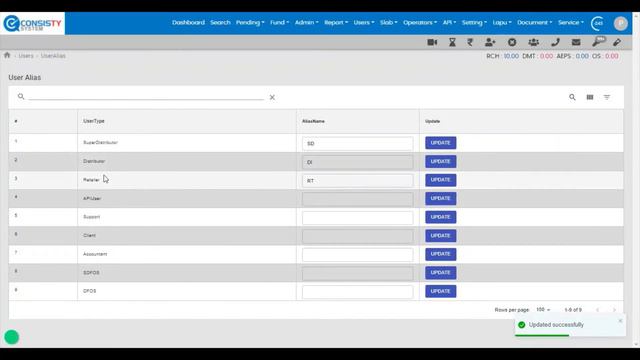Click UPDATE for Retailer row
This screenshot has height=360, width=640.
point(440,180)
